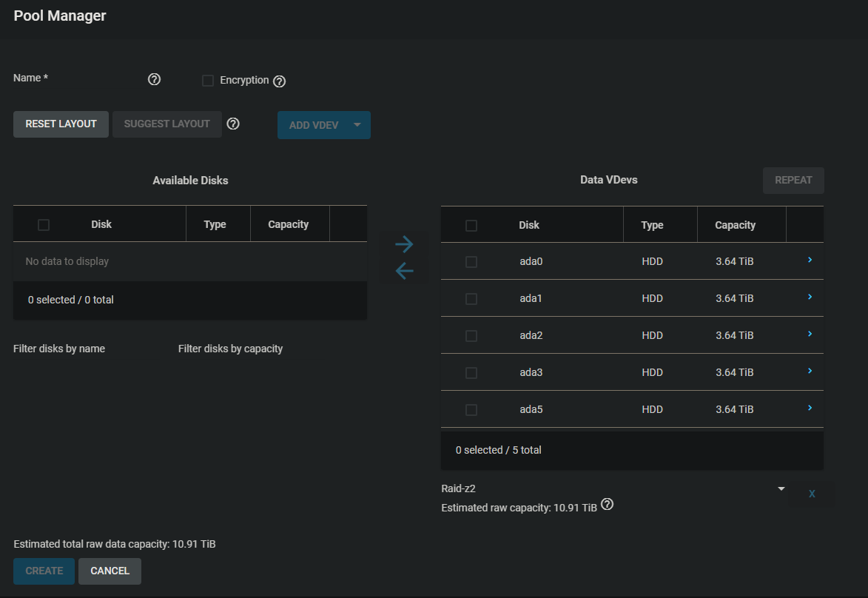Sort Data VDevs by Disk column
The image size is (868, 598).
point(528,225)
